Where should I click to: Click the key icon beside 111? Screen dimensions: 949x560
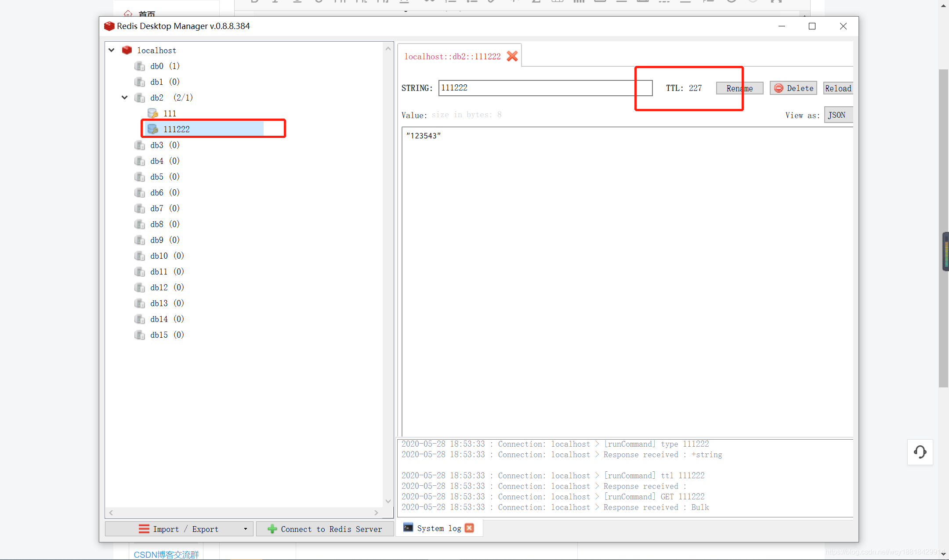[153, 113]
